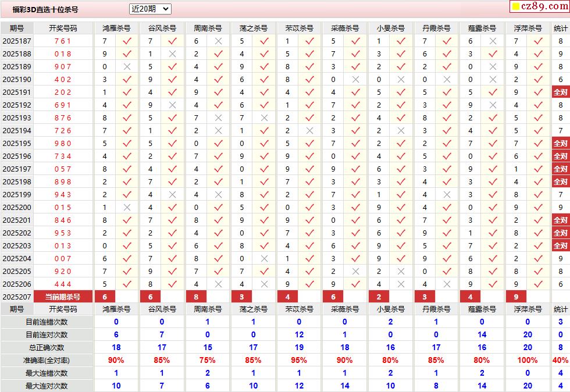Click the 目前连对次数 row label
The image size is (570, 392).
click(x=47, y=334)
